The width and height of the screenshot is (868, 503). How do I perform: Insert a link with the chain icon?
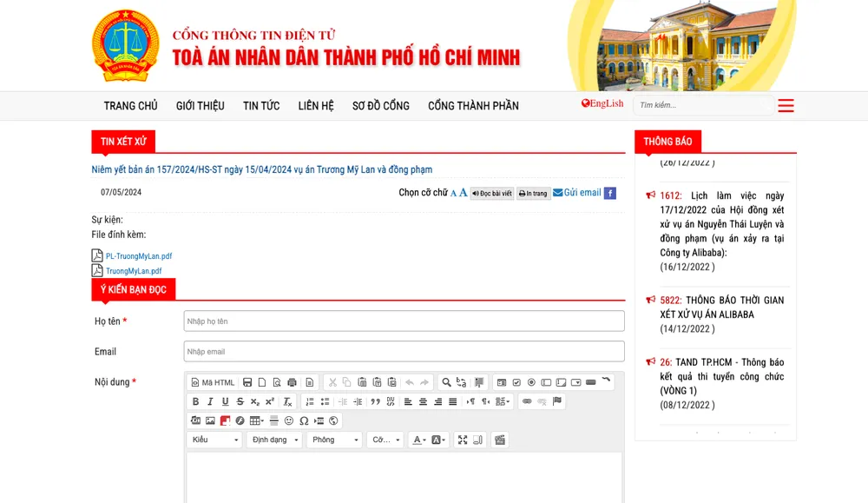[526, 401]
